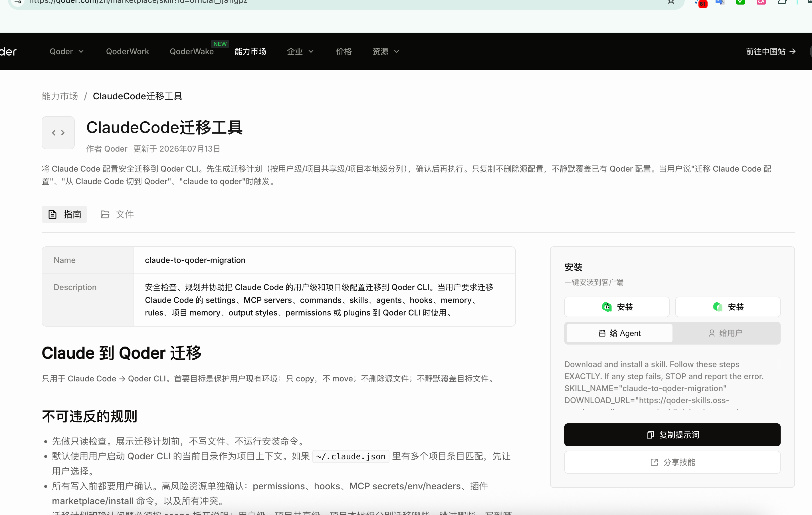Viewport: 812px width, 515px height.
Task: Switch to the 指南 tab
Action: click(x=64, y=214)
